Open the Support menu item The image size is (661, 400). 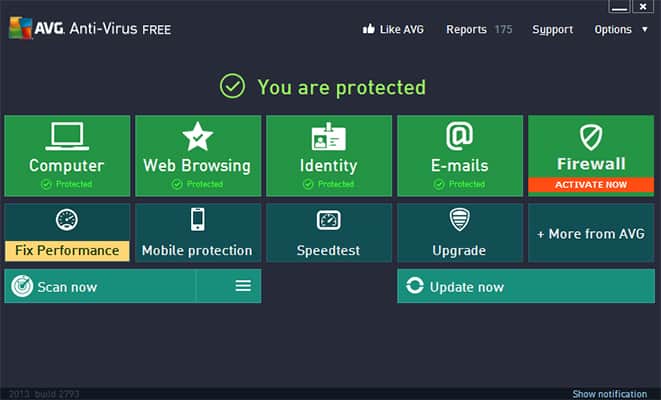552,30
